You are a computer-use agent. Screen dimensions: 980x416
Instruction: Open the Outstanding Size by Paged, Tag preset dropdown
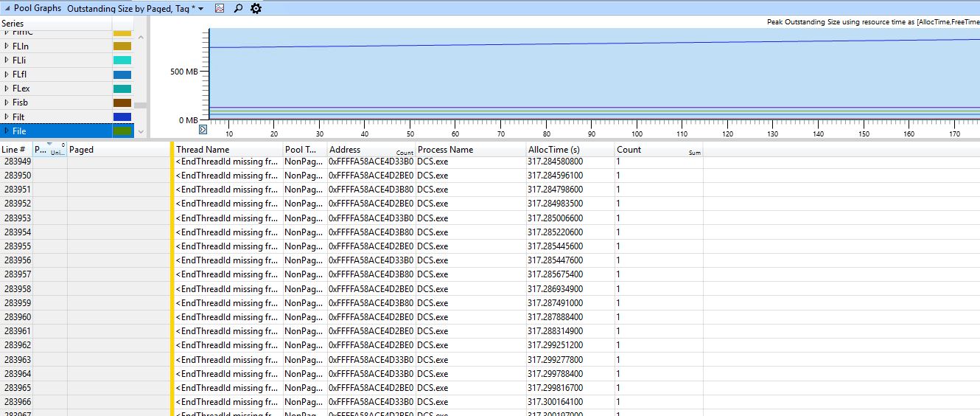201,9
